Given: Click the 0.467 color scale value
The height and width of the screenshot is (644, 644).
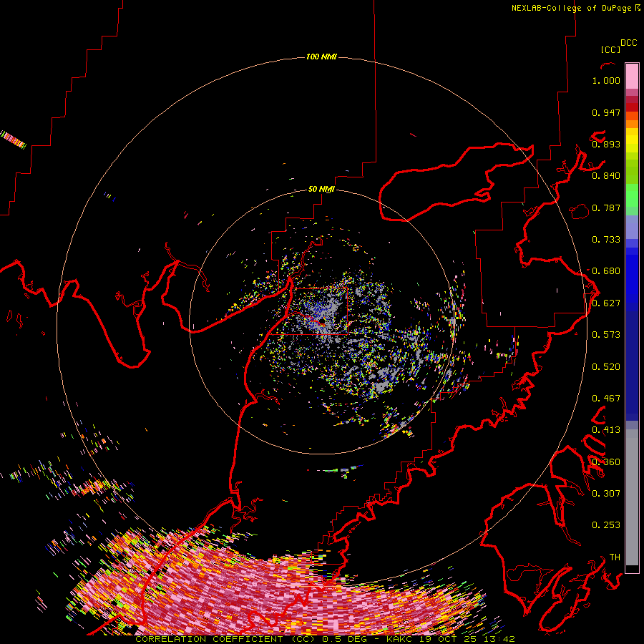Looking at the screenshot, I should point(606,399).
